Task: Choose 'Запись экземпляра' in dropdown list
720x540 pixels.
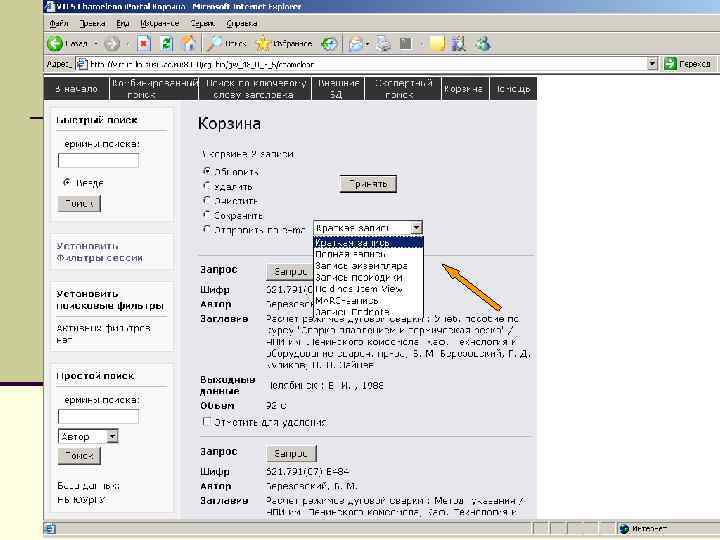Action: pos(368,266)
